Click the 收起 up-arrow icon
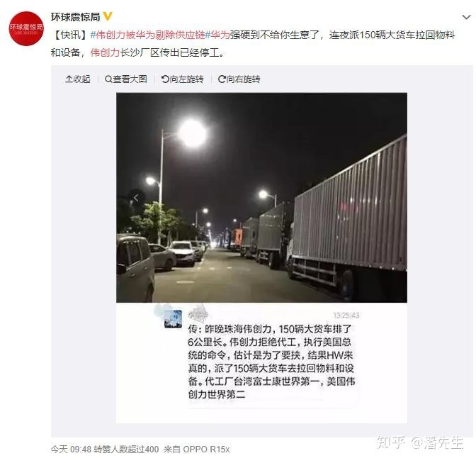The height and width of the screenshot is (463, 476). (x=69, y=79)
